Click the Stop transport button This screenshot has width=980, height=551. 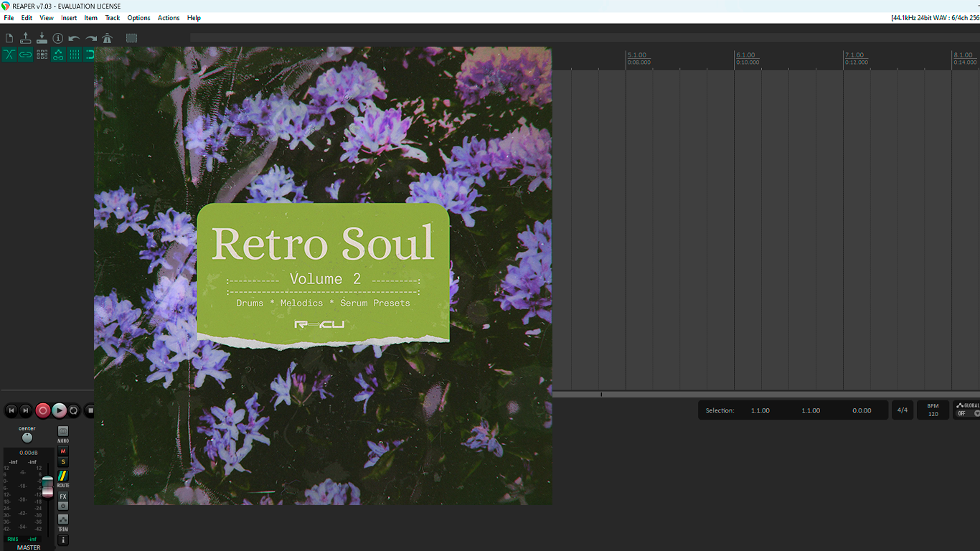tap(90, 410)
